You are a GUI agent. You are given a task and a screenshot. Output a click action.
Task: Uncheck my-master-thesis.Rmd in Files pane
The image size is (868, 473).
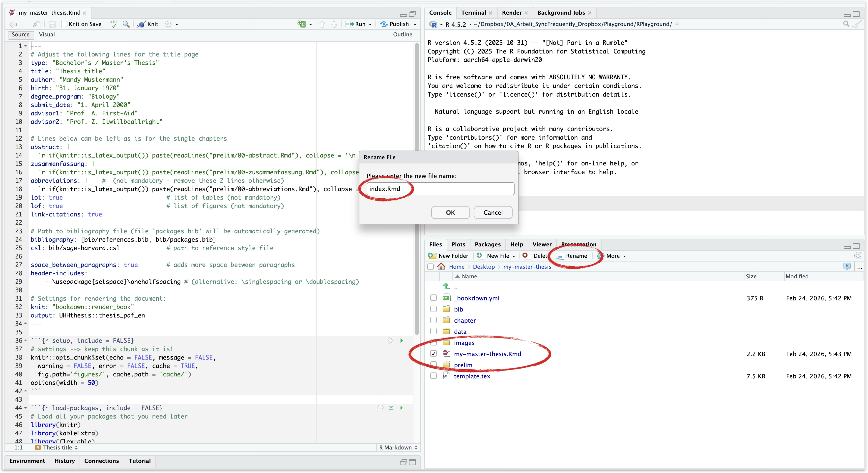(x=434, y=353)
